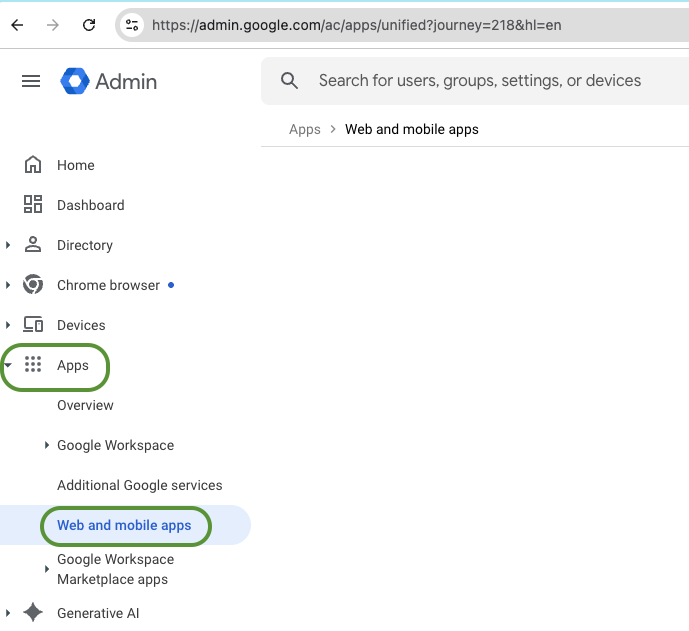The height and width of the screenshot is (631, 689).
Task: Click the Generative AI sparkle icon
Action: coord(33,612)
